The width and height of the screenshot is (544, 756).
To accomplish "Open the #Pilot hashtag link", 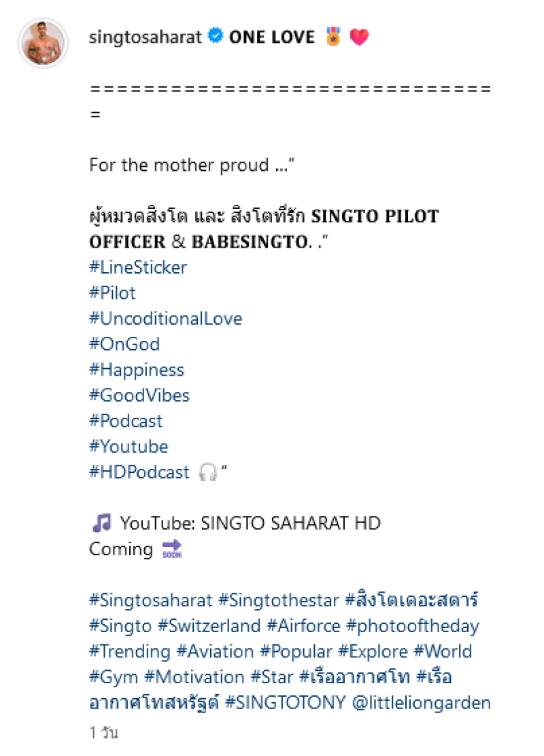I will (112, 293).
